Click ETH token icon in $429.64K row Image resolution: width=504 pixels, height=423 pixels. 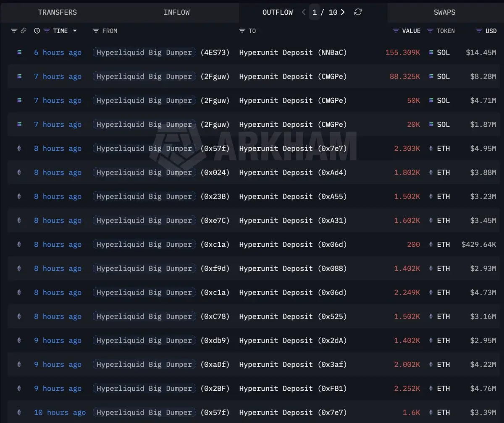431,244
